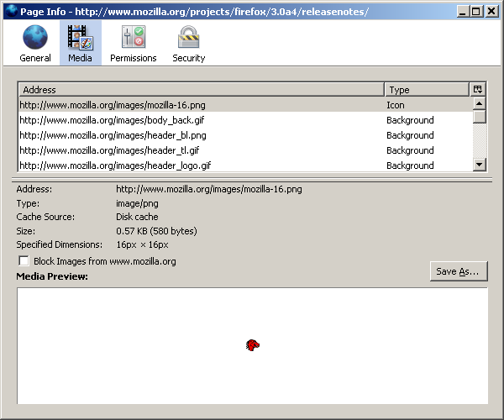Sort by the Type column header

coord(427,90)
